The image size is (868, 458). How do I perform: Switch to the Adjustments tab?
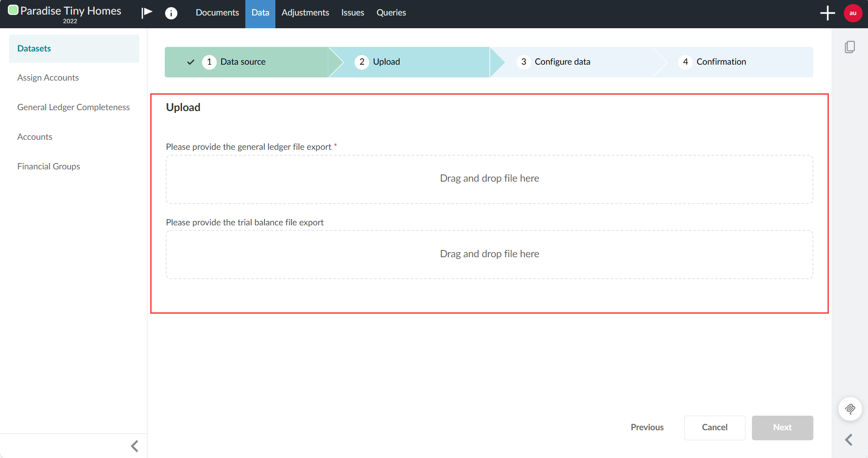click(305, 13)
